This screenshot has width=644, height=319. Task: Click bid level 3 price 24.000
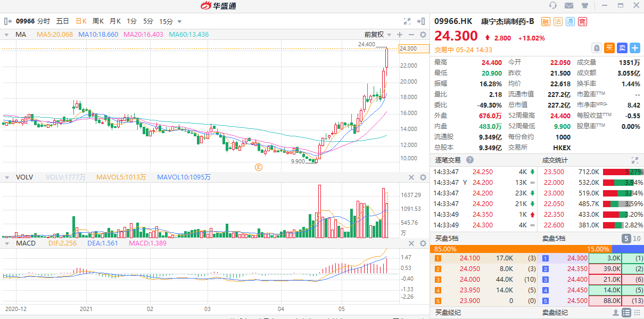tap(470, 280)
